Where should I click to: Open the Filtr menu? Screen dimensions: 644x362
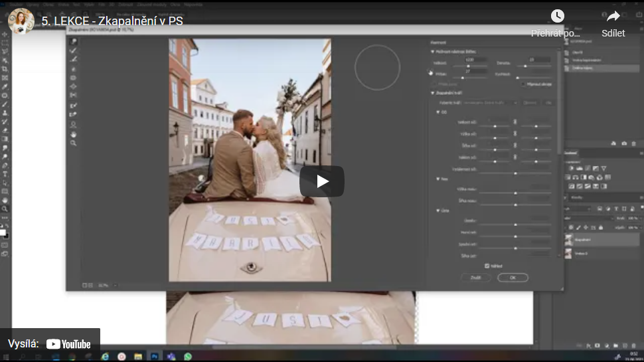pos(102,5)
